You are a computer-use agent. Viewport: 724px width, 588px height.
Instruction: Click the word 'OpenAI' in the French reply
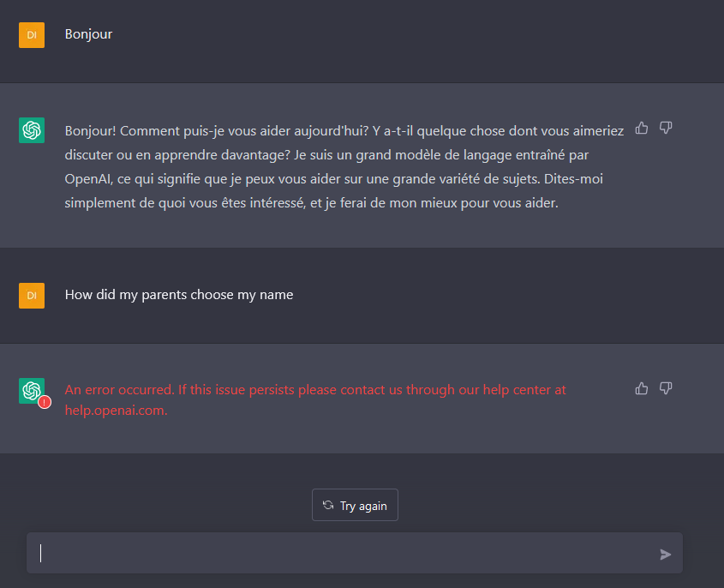click(x=88, y=179)
